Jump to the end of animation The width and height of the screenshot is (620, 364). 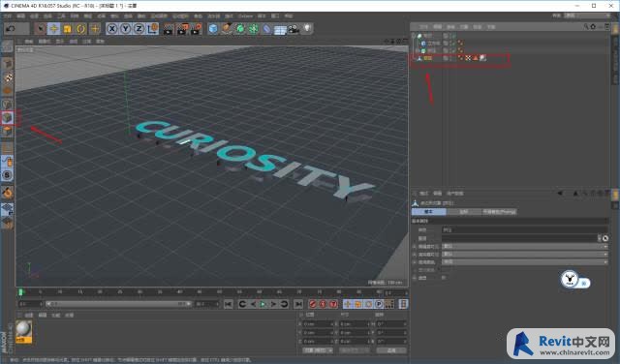298,304
